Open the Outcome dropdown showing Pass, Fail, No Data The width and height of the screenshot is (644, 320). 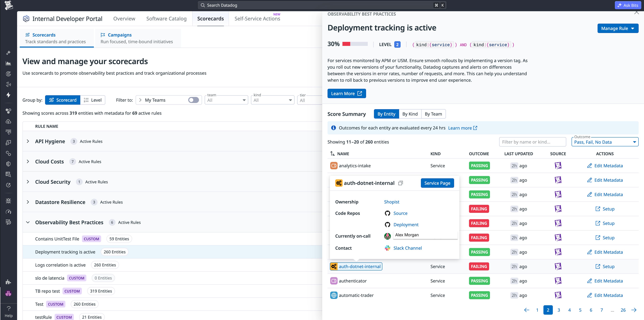click(x=604, y=142)
